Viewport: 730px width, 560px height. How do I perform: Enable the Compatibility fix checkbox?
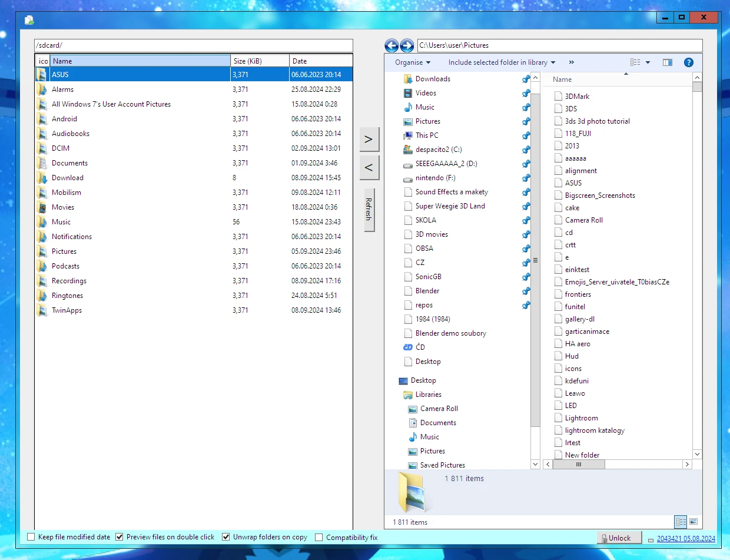click(319, 537)
